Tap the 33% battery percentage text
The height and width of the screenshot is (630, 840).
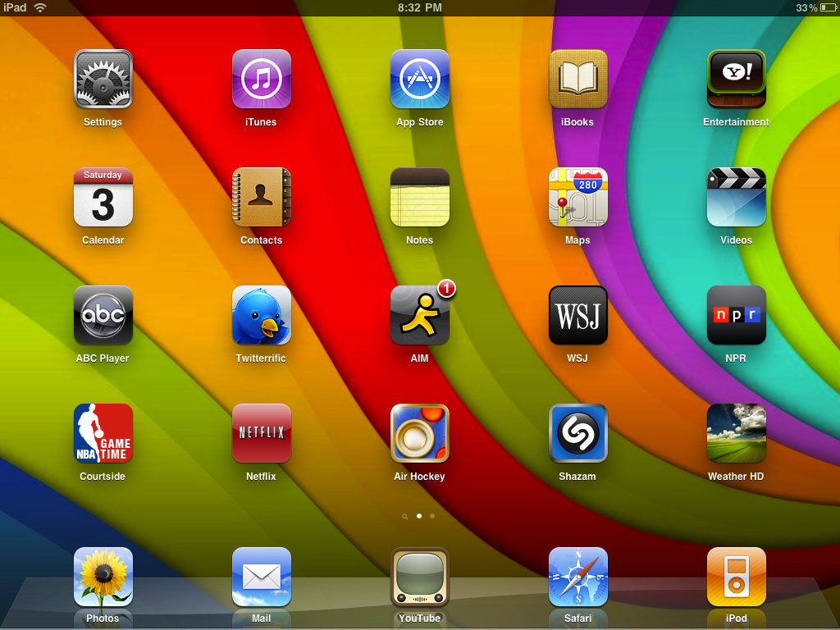click(806, 8)
